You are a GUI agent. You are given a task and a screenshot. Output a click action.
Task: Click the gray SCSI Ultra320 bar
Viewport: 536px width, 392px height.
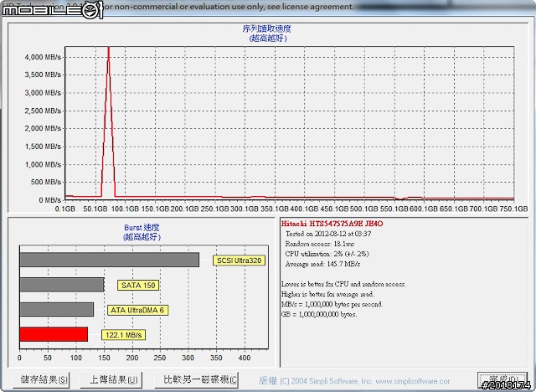(110, 260)
